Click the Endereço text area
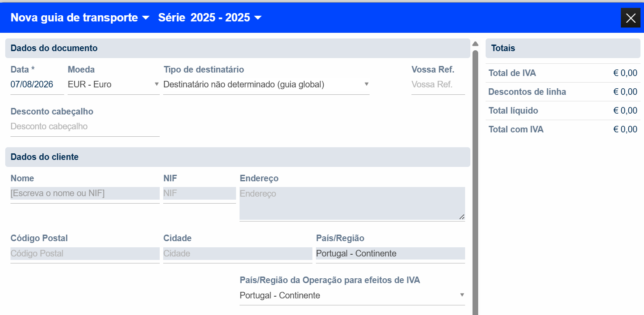Image resolution: width=644 pixels, height=315 pixels. (x=352, y=203)
